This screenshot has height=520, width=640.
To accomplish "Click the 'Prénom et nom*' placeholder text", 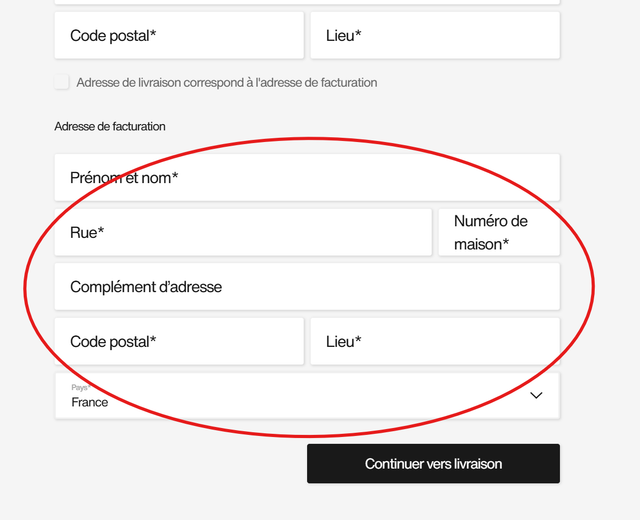I will click(x=124, y=178).
